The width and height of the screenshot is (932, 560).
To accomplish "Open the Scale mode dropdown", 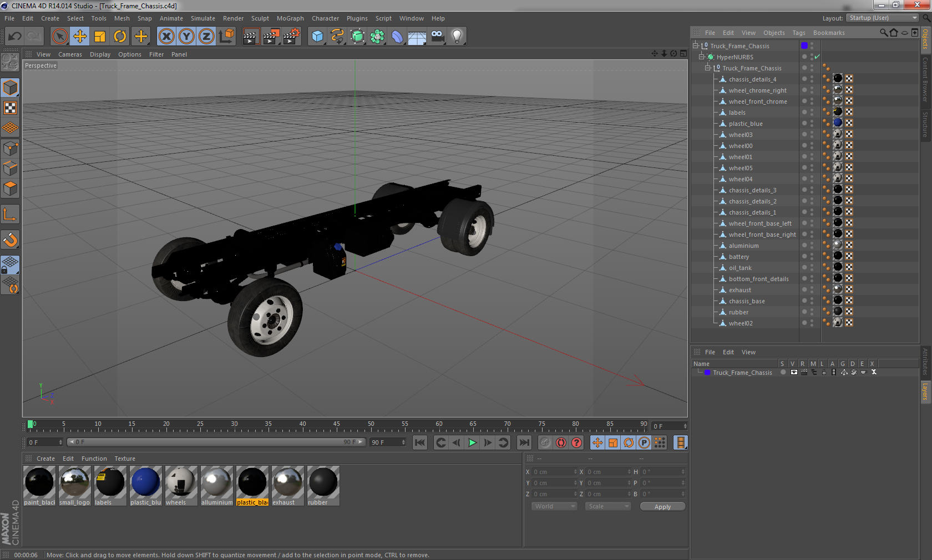I will point(607,506).
